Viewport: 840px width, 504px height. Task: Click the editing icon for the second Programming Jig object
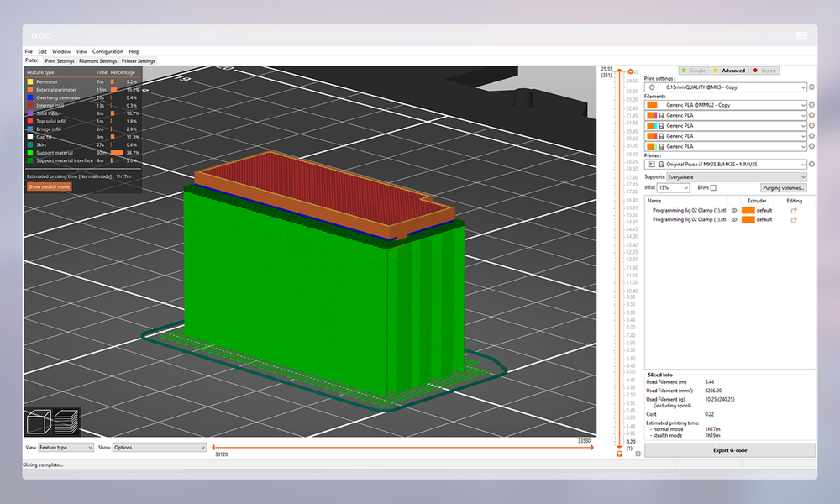pos(795,220)
